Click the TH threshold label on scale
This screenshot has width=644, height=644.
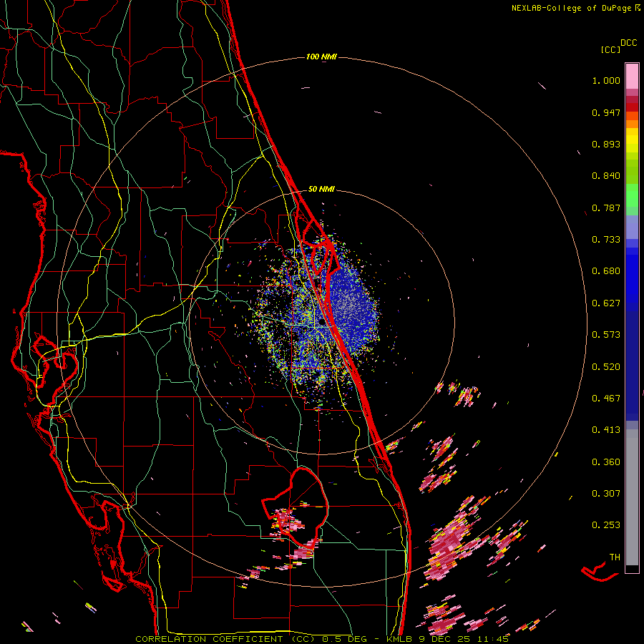[615, 557]
